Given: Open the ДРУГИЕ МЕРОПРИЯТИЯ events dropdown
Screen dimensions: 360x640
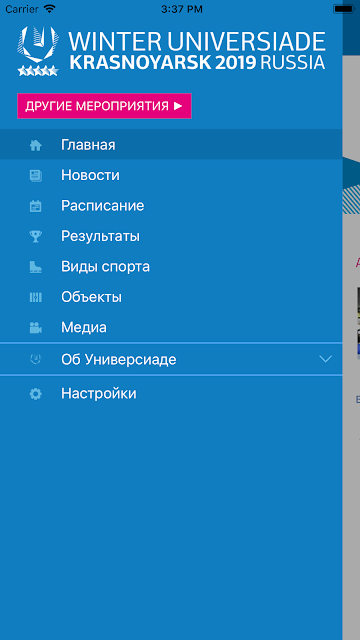Looking at the screenshot, I should click(x=104, y=106).
